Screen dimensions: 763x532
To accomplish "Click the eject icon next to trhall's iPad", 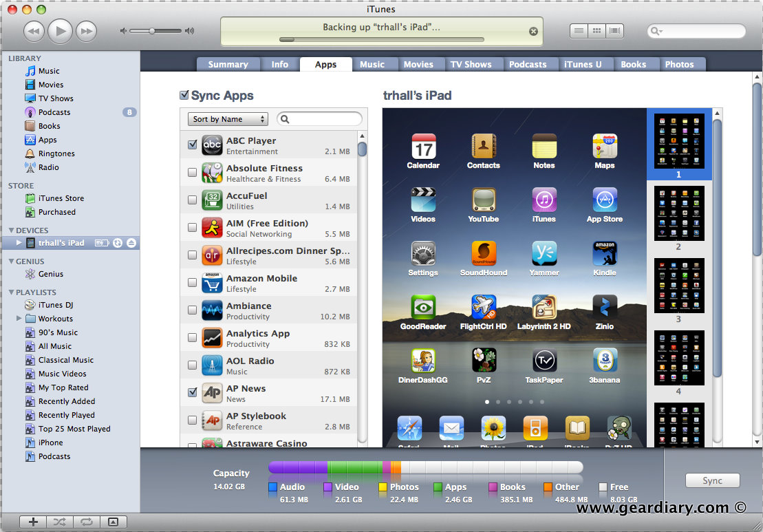I will (x=131, y=243).
